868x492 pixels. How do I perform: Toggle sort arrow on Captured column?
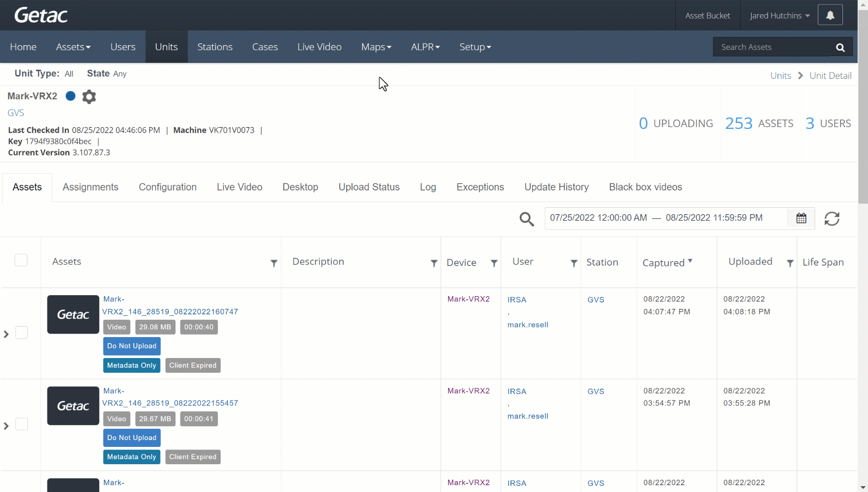coord(690,261)
